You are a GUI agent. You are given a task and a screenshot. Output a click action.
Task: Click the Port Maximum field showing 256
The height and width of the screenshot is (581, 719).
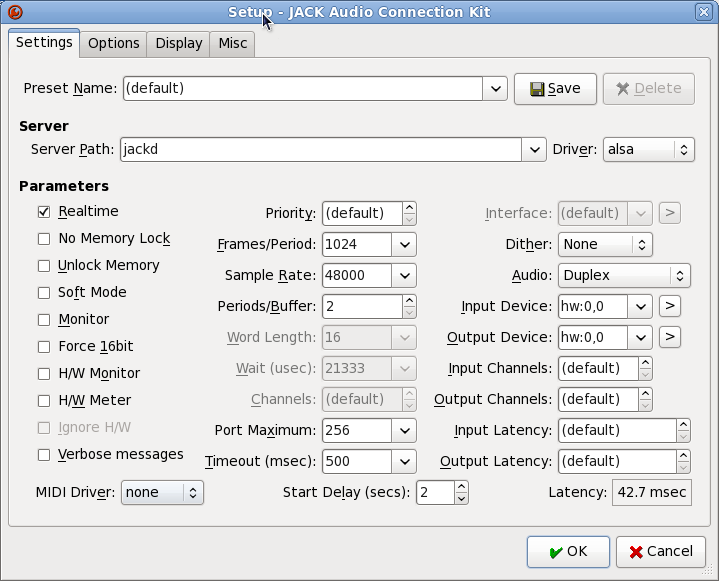point(357,431)
